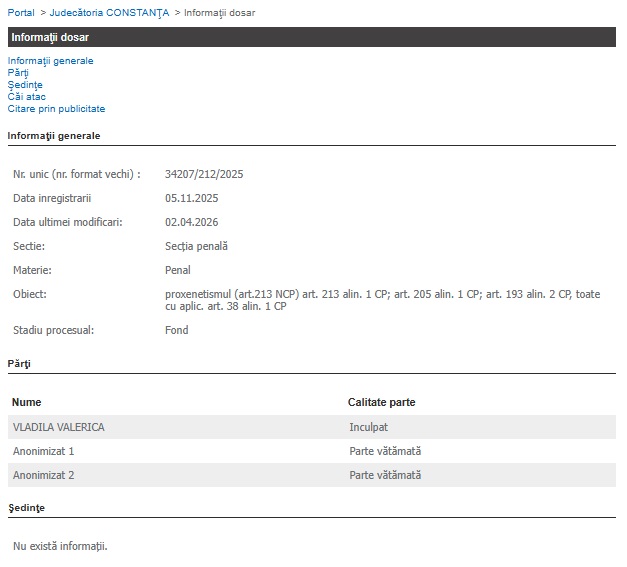Open the Căi atac link
Viewport: 627px width, 567px height.
click(27, 97)
